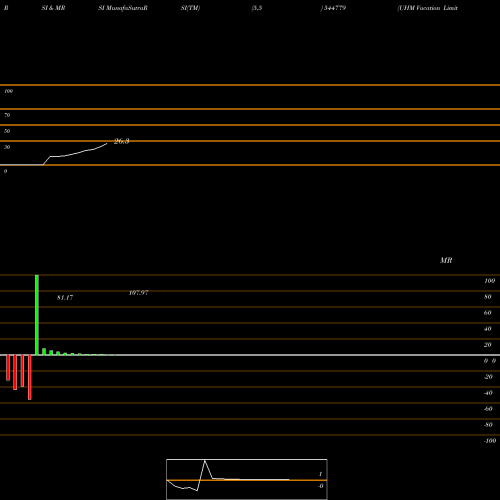Select the 107.97 value label
The image size is (500, 500).
[x=139, y=293]
